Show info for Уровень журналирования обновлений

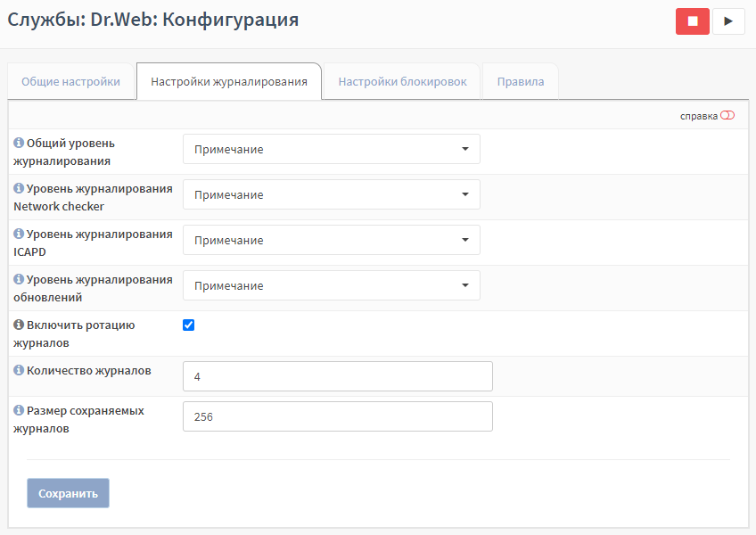[x=19, y=279]
